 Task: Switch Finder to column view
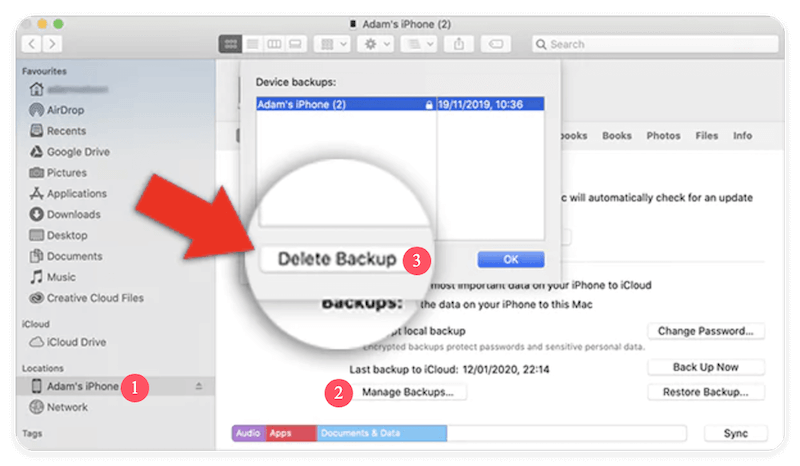click(274, 44)
